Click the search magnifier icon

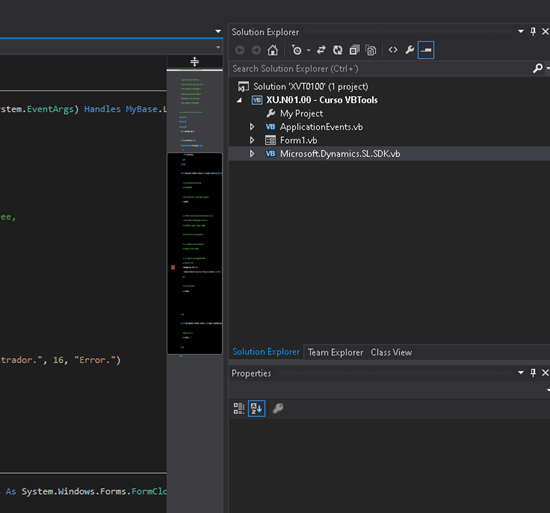click(538, 68)
